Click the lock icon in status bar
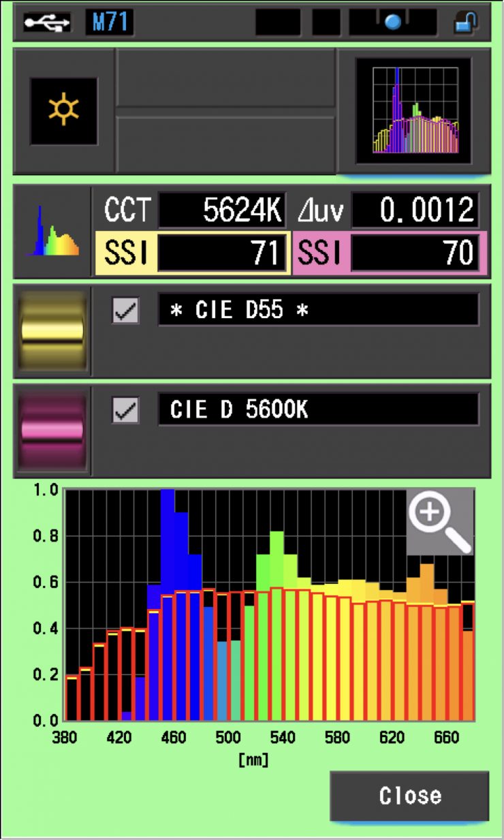The height and width of the screenshot is (840, 504). pyautogui.click(x=466, y=22)
